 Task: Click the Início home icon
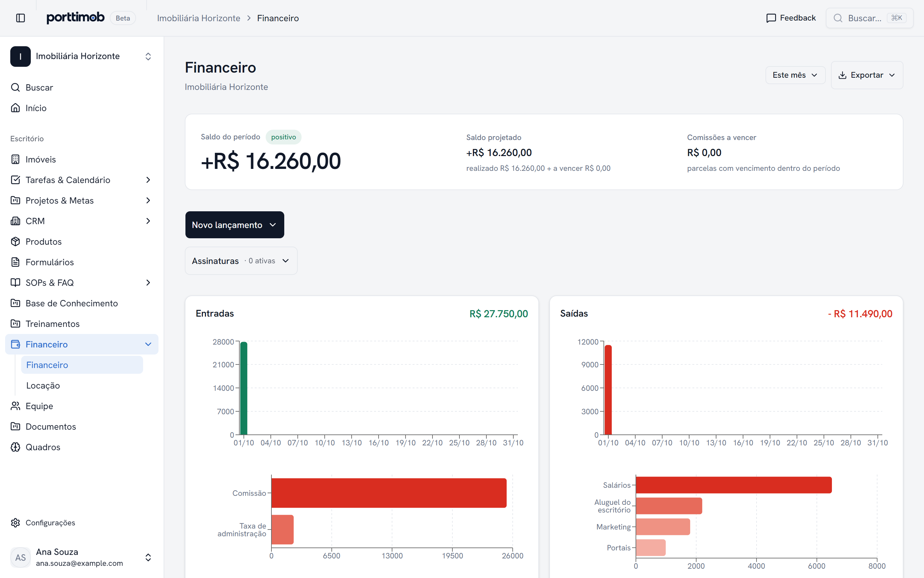pos(15,108)
